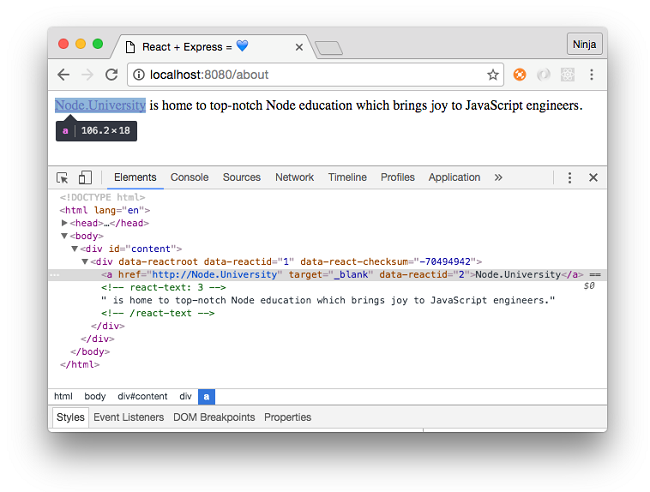The image size is (650, 492).
Task: Select the closing /body tag line
Action: point(90,352)
